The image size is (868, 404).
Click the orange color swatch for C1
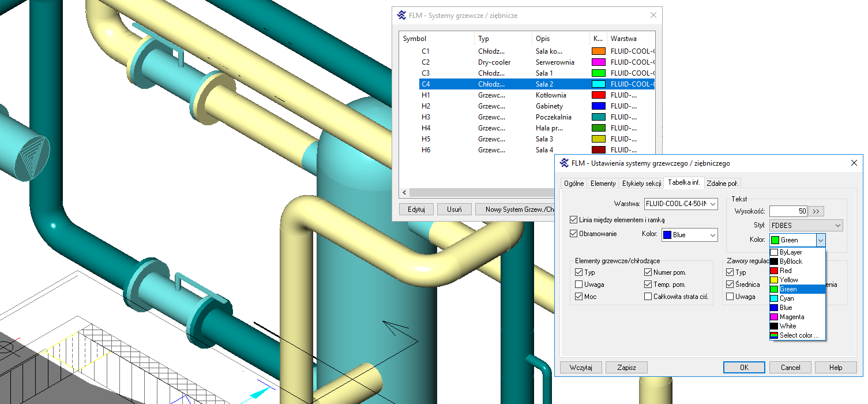pyautogui.click(x=598, y=51)
